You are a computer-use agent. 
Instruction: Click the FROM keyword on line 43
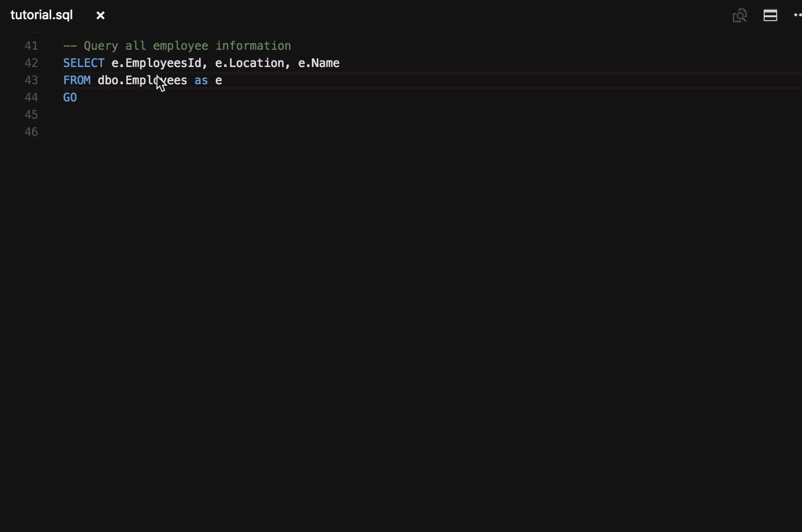tap(76, 80)
